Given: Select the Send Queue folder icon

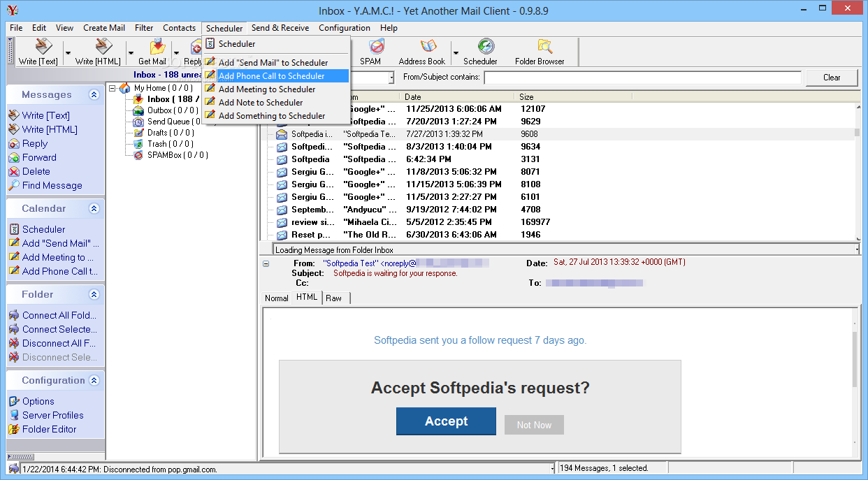Looking at the screenshot, I should pyautogui.click(x=139, y=122).
